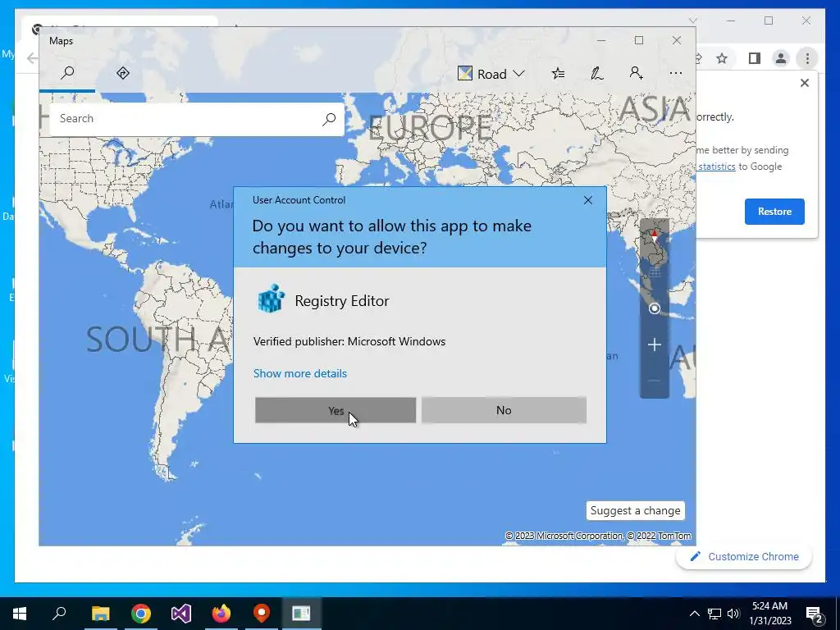This screenshot has width=840, height=630.
Task: Click magnifier icon inside Maps search box
Action: (329, 119)
